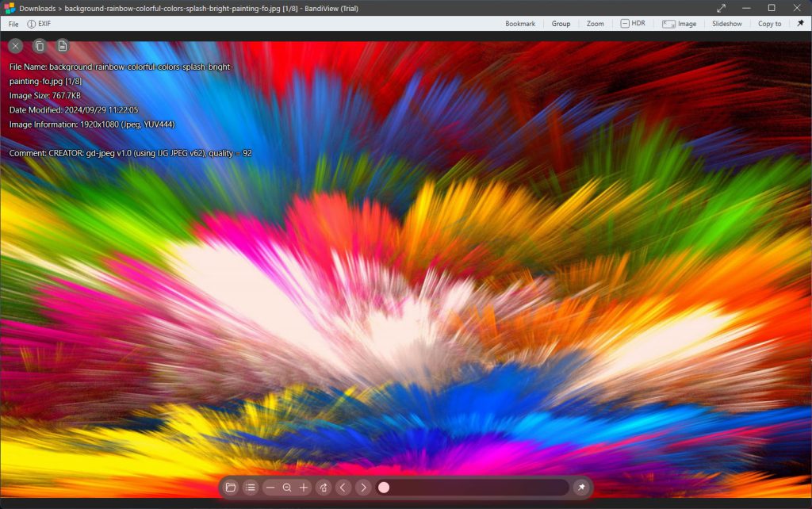Image resolution: width=812 pixels, height=509 pixels.
Task: Rotate the image using the rotate icon
Action: pos(324,488)
